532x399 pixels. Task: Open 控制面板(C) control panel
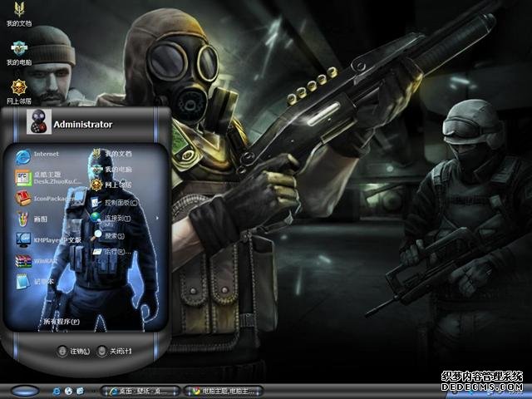click(x=115, y=203)
